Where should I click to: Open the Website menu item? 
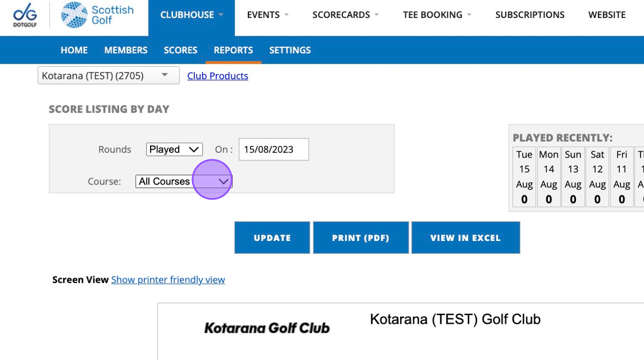tap(607, 15)
